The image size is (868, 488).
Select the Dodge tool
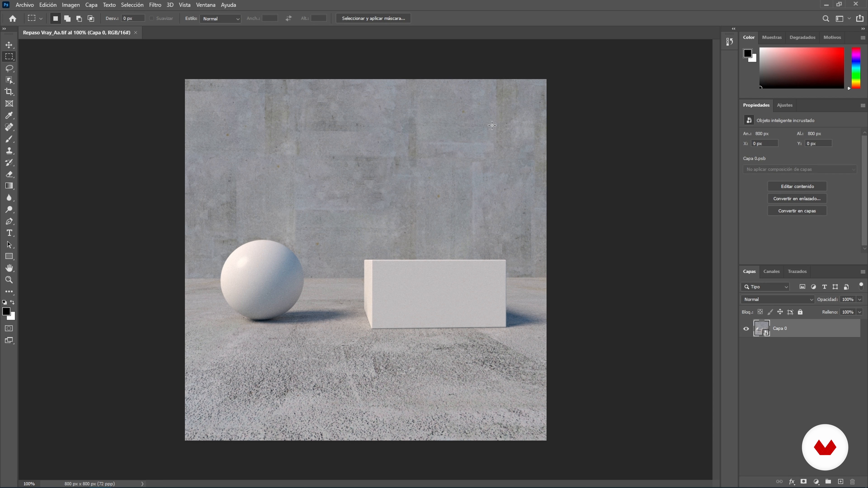9,209
